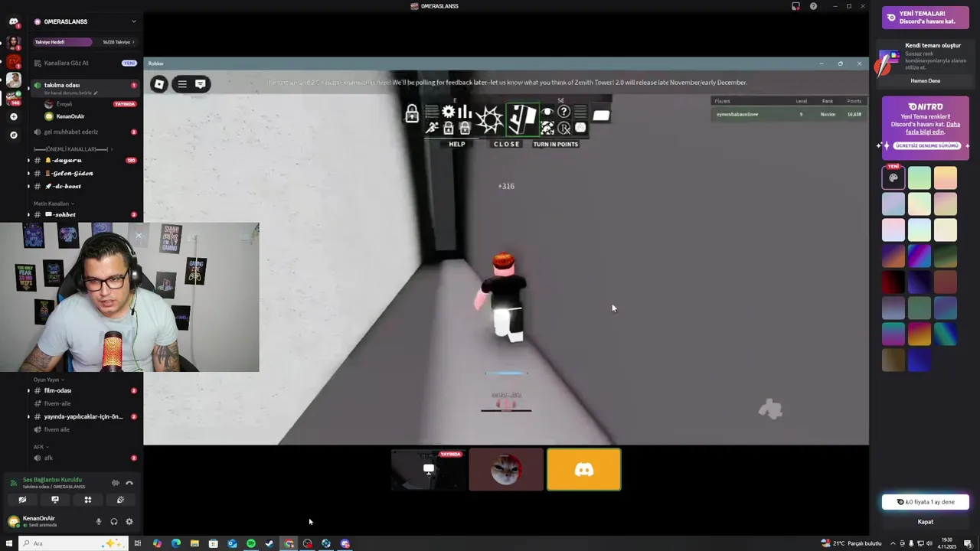Toggle noise suppression waveform icon

tap(115, 483)
